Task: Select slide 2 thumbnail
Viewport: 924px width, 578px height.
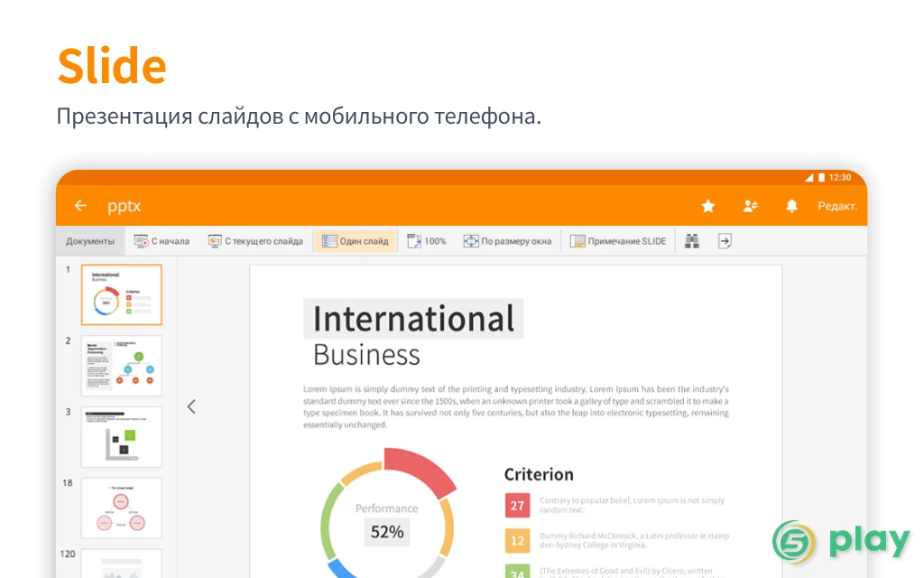Action: (x=122, y=366)
